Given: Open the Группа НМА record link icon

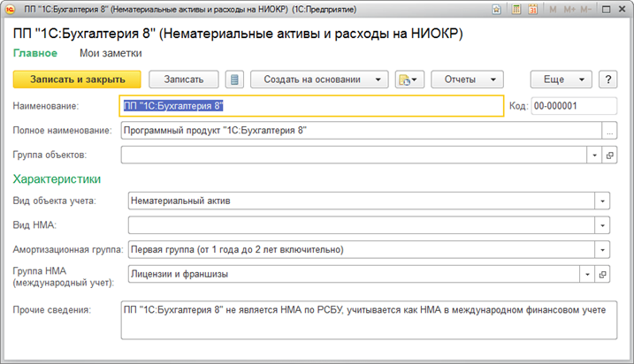Looking at the screenshot, I should [x=608, y=275].
